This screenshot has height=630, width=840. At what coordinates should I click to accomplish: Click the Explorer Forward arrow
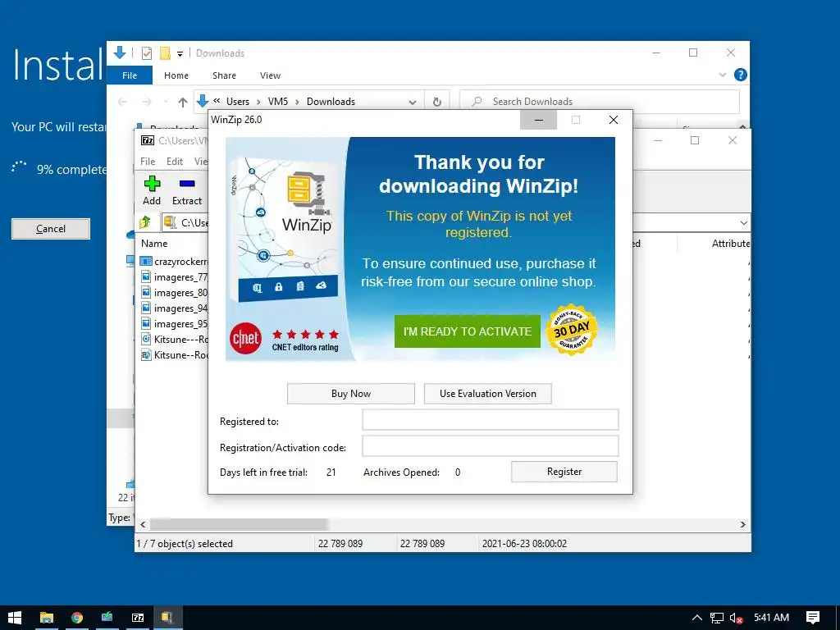[x=146, y=102]
